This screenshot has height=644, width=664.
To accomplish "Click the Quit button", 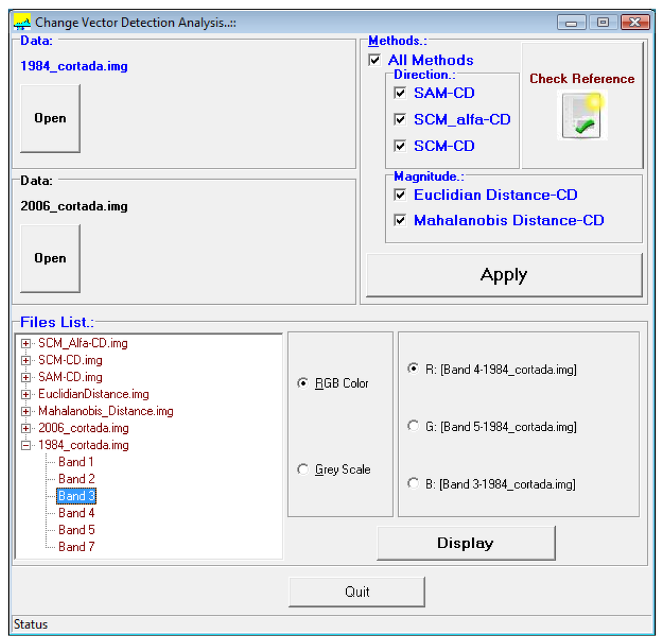I will pos(357,591).
